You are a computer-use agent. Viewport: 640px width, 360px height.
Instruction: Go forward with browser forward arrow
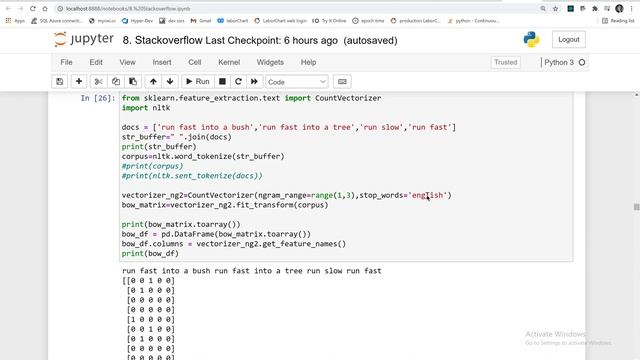coord(20,9)
